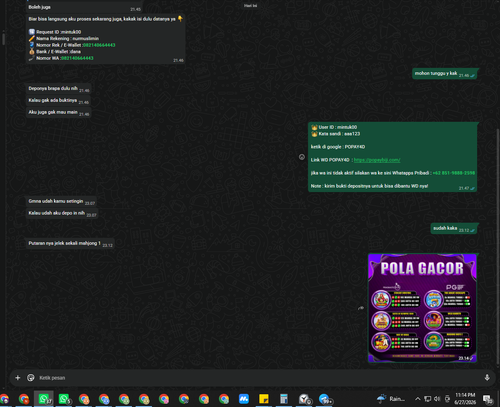React to the User ID message

tap(302, 157)
